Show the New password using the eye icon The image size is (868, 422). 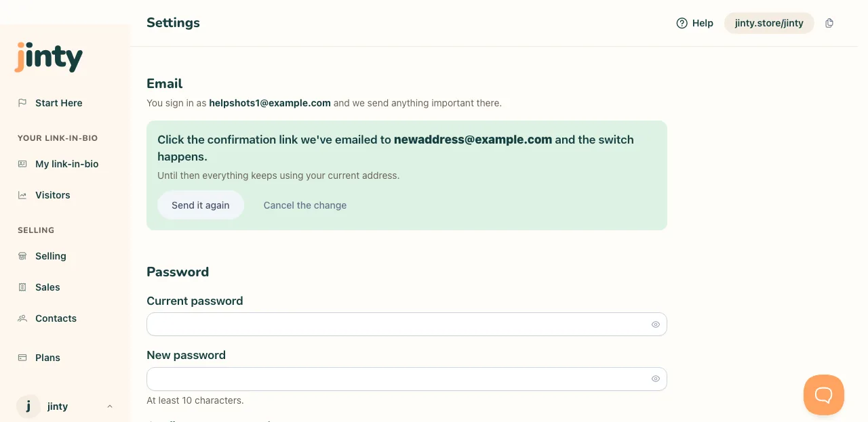point(656,379)
